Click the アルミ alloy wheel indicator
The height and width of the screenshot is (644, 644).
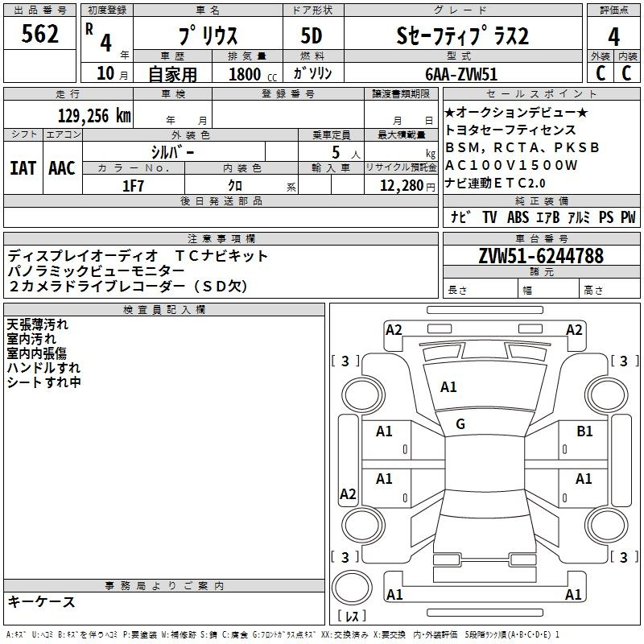click(x=578, y=217)
